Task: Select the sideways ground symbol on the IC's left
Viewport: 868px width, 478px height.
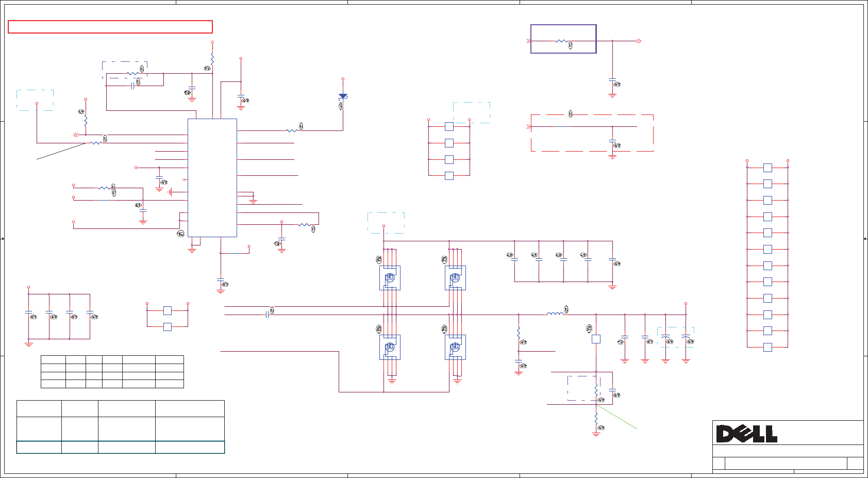Action: tap(170, 192)
